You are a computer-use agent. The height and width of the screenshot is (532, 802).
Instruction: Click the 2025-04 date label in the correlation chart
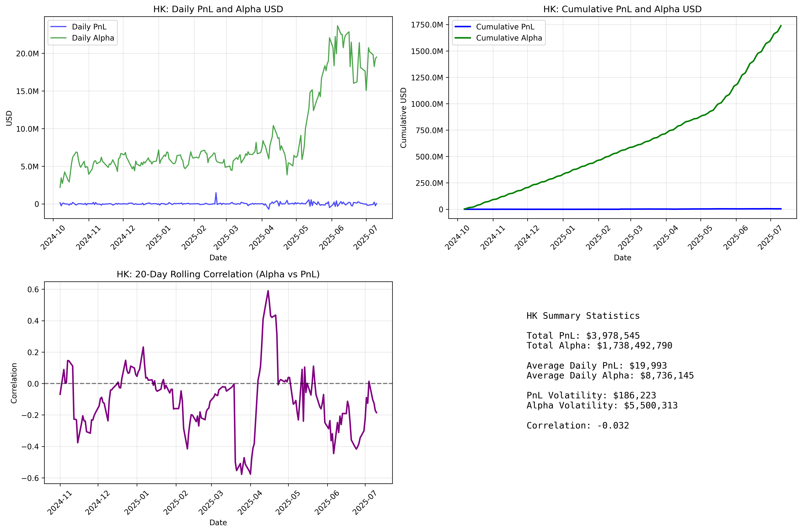(250, 503)
